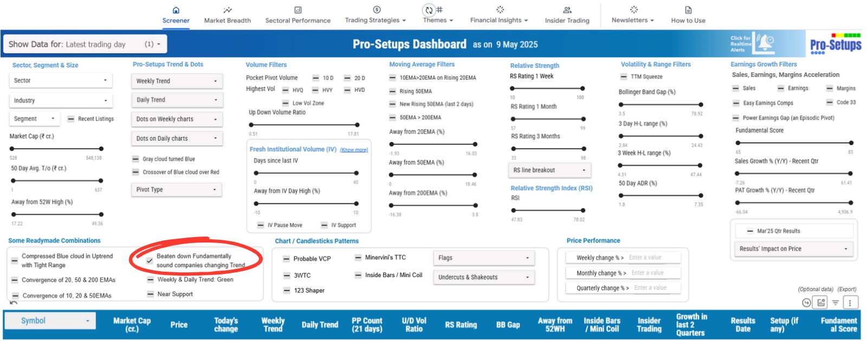Screen dimensions: 868x341
Task: Expand the Flags dropdown
Action: tap(484, 258)
